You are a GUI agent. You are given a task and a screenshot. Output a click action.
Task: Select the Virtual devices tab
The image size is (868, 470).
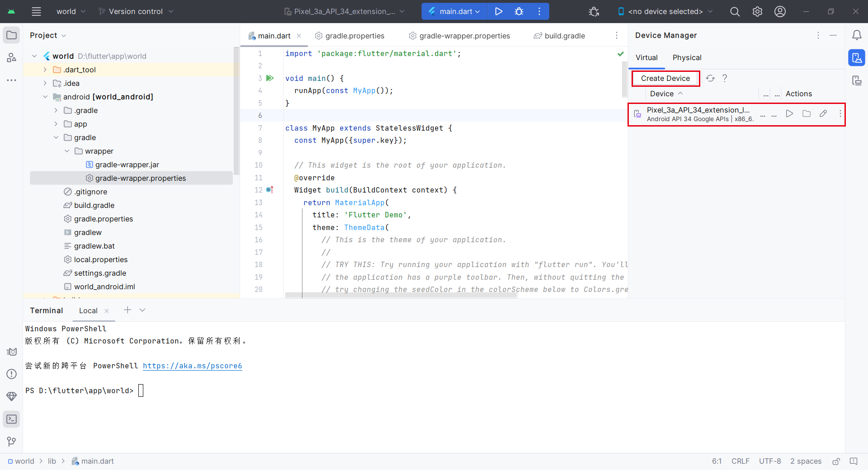point(646,57)
